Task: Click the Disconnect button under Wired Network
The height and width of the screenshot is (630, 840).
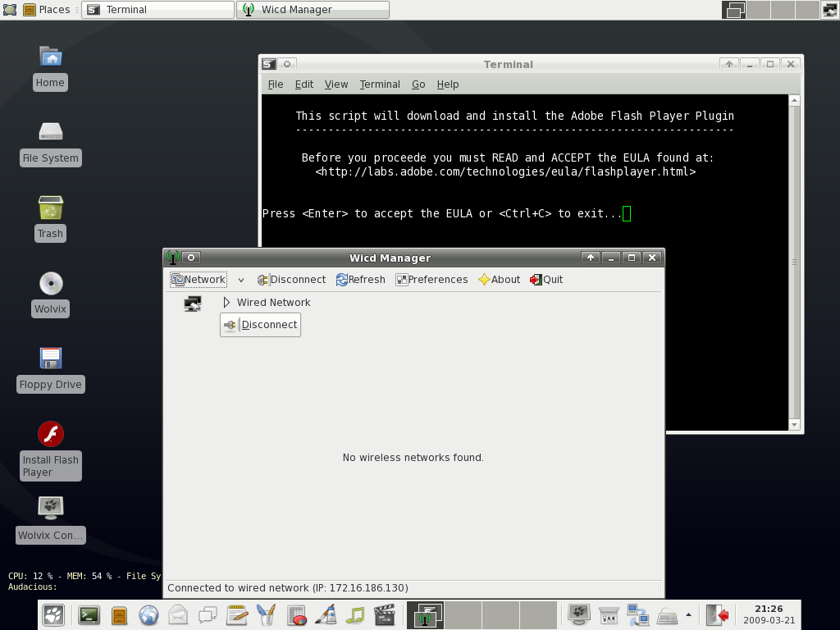Action: tap(260, 325)
